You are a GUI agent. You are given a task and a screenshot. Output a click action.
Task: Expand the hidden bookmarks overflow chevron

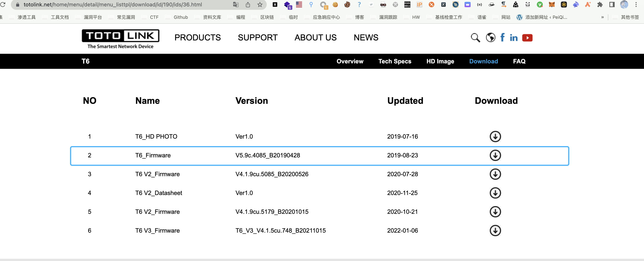pyautogui.click(x=602, y=17)
